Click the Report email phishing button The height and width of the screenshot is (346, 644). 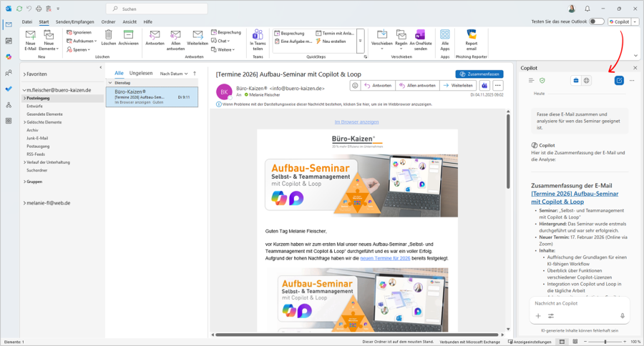point(471,40)
